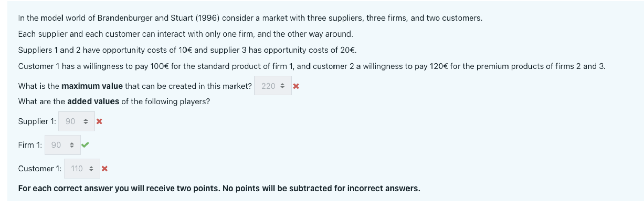Viewport: 644px width, 209px height.
Task: Click the red X beside Supplier 1's answer
Action: coord(99,121)
